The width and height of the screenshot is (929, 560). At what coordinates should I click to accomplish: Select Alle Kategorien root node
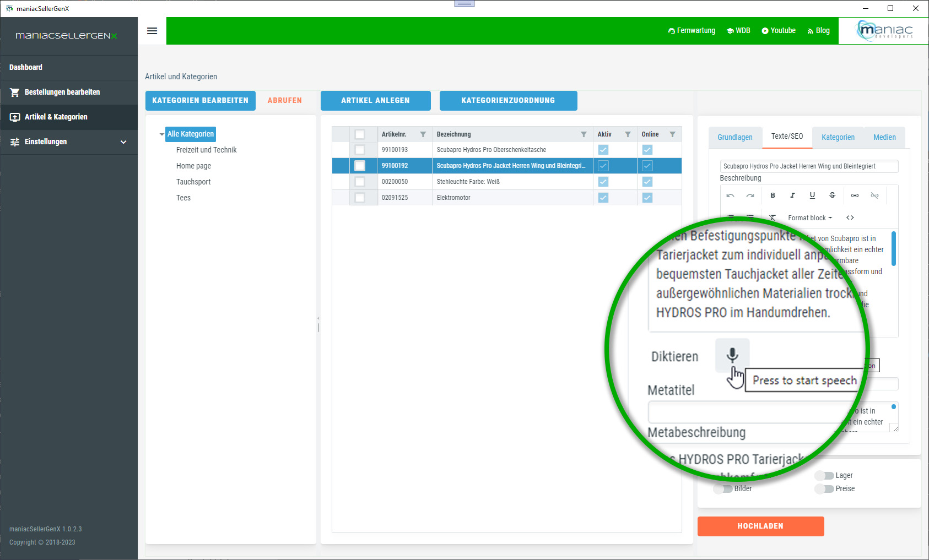191,134
